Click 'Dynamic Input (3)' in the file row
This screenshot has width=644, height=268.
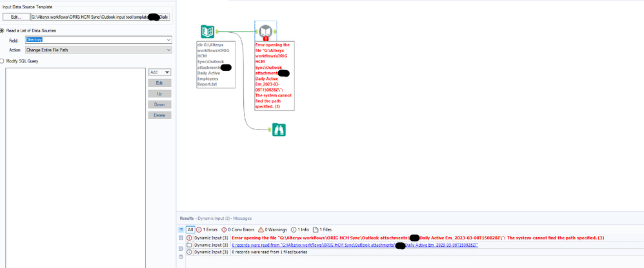tap(211, 245)
